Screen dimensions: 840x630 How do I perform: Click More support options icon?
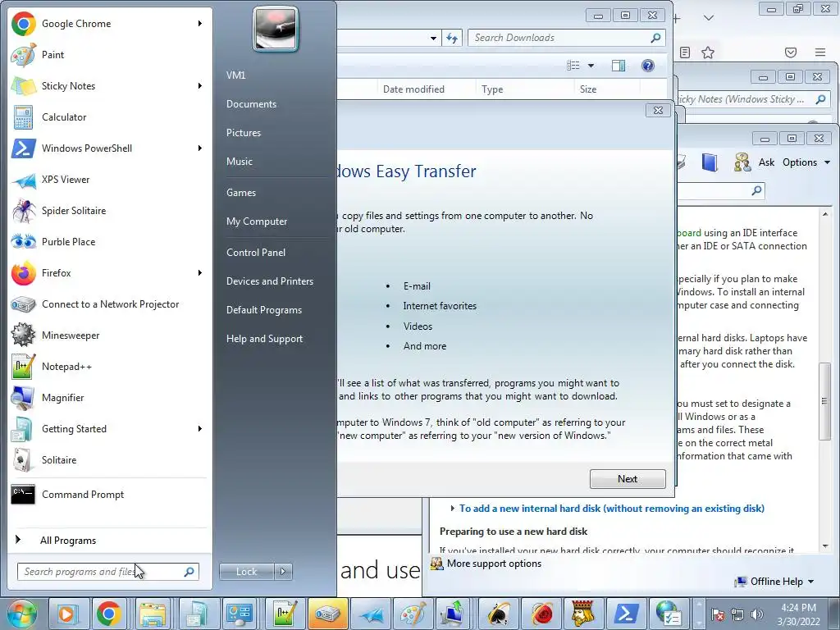click(x=437, y=564)
